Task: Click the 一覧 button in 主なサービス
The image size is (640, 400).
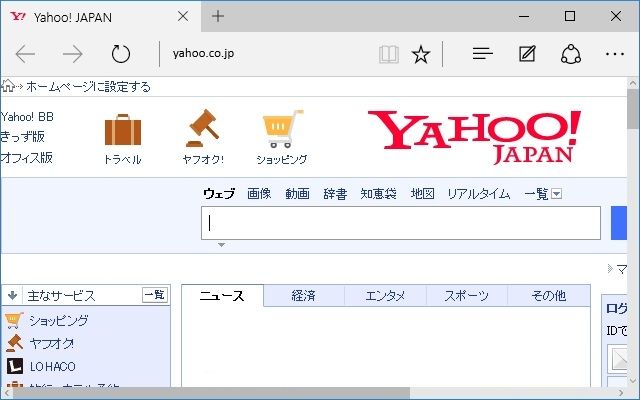Action: (155, 295)
